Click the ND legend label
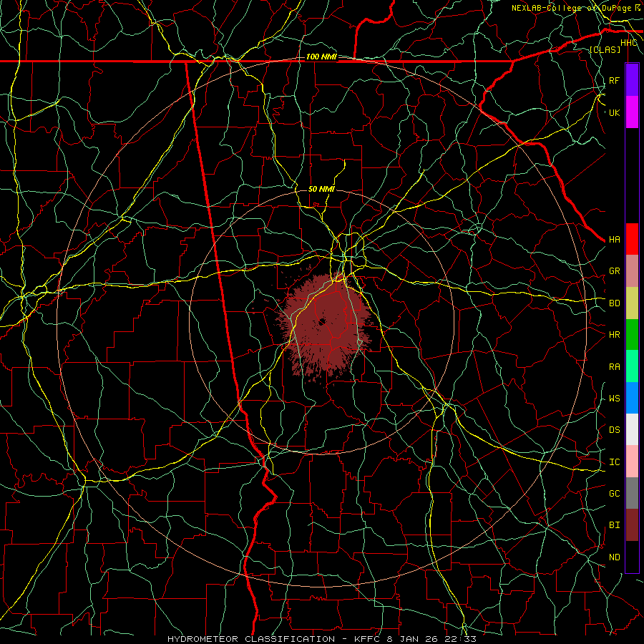Viewport: 644px width, 644px height. click(x=614, y=557)
